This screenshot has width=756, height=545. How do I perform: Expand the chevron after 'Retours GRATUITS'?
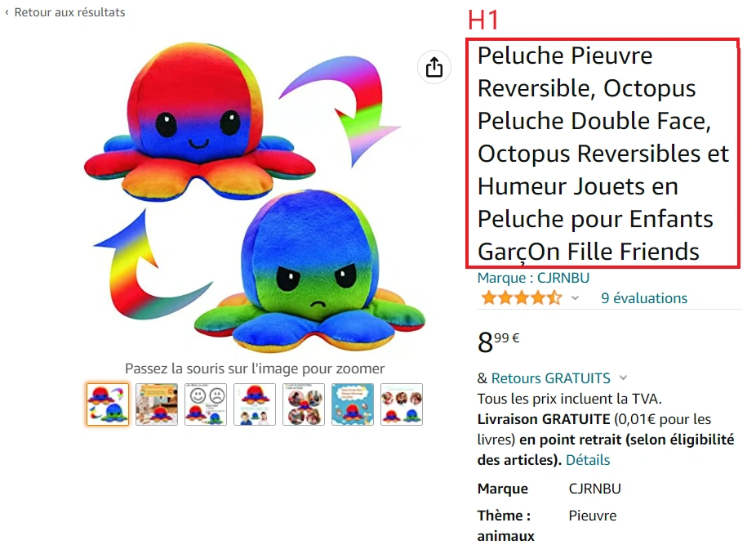point(623,378)
